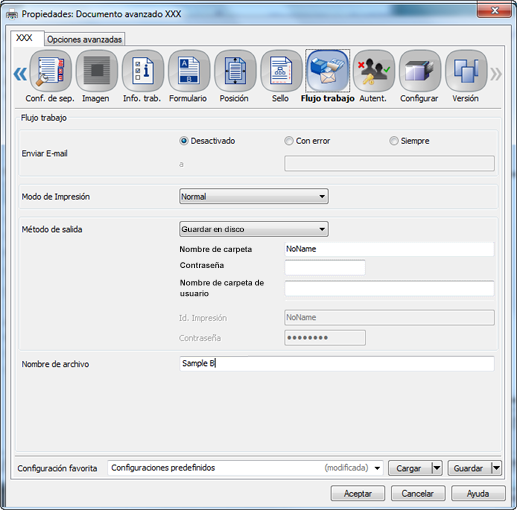The image size is (517, 510).
Task: Select the Desactivado radio button
Action: pos(184,141)
